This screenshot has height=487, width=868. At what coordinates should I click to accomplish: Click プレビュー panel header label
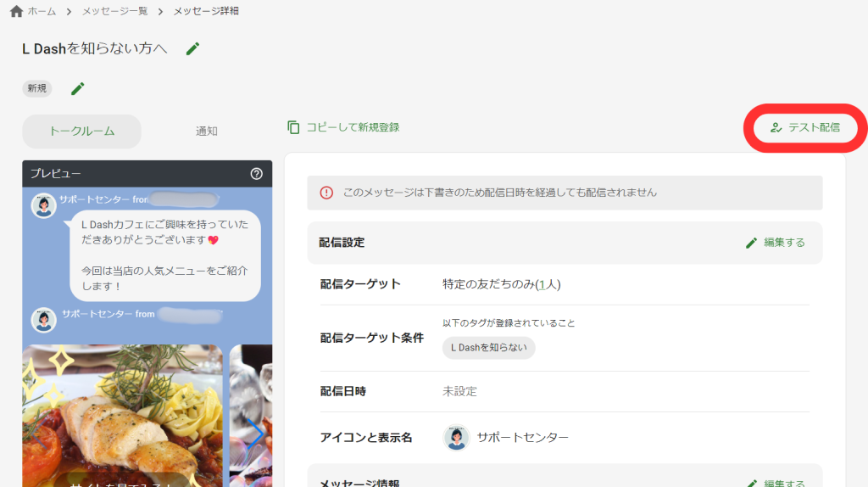click(x=56, y=174)
